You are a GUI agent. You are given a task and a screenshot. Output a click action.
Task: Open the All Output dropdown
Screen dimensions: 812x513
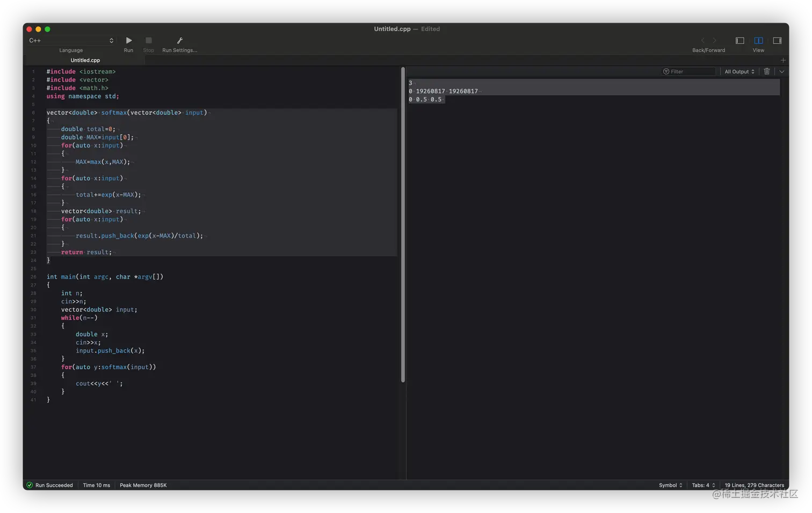click(x=740, y=71)
